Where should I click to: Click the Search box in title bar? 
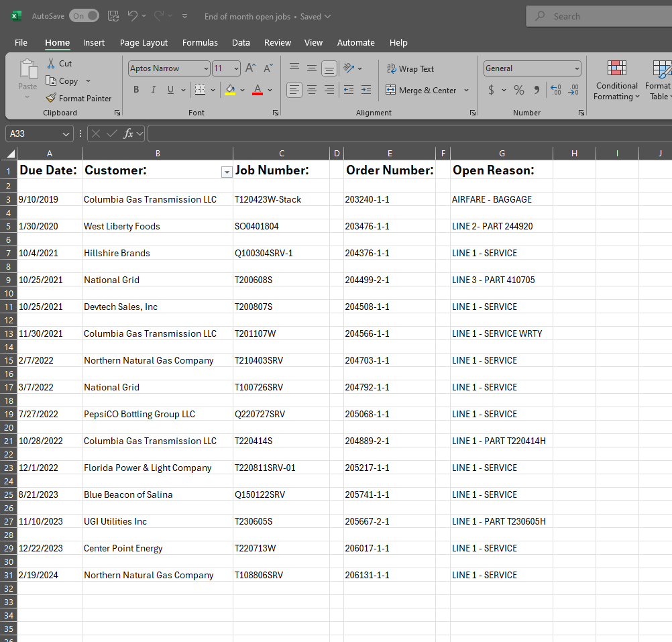tap(599, 16)
